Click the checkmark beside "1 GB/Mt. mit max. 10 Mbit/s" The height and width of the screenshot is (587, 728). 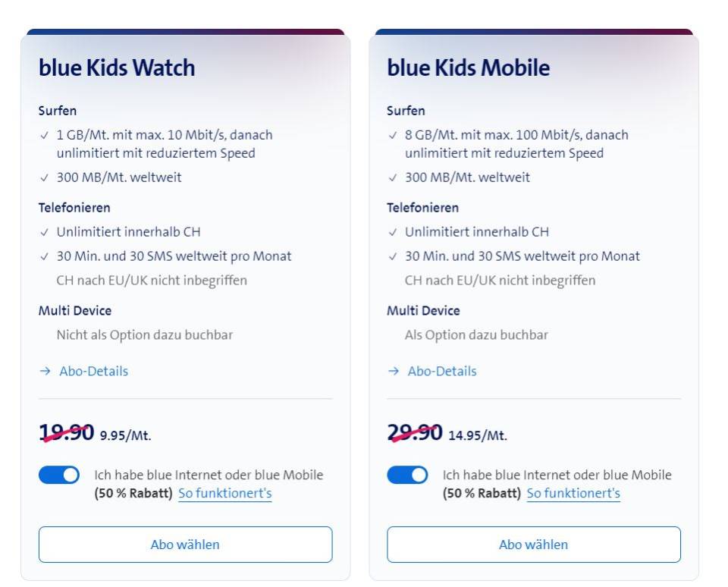(x=43, y=135)
